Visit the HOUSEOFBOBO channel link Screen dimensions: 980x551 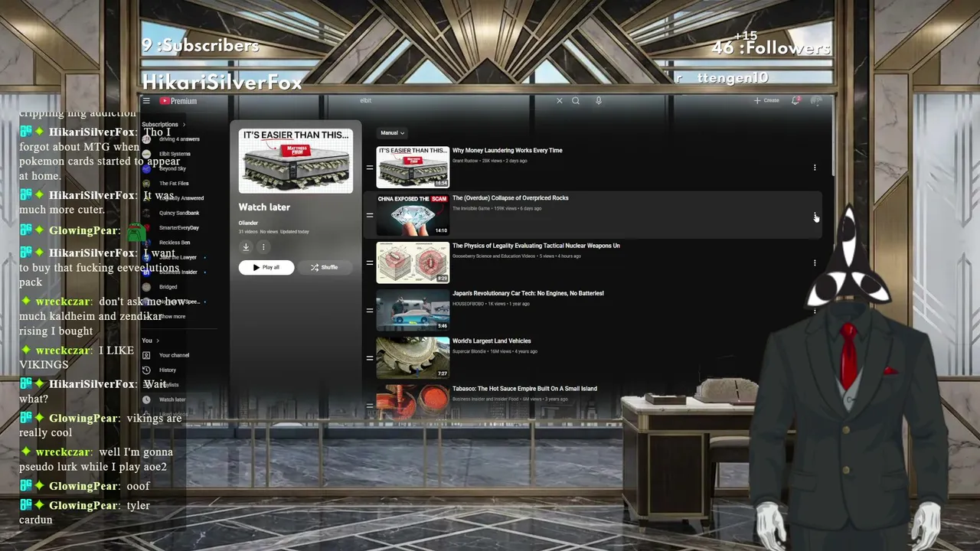coord(469,304)
